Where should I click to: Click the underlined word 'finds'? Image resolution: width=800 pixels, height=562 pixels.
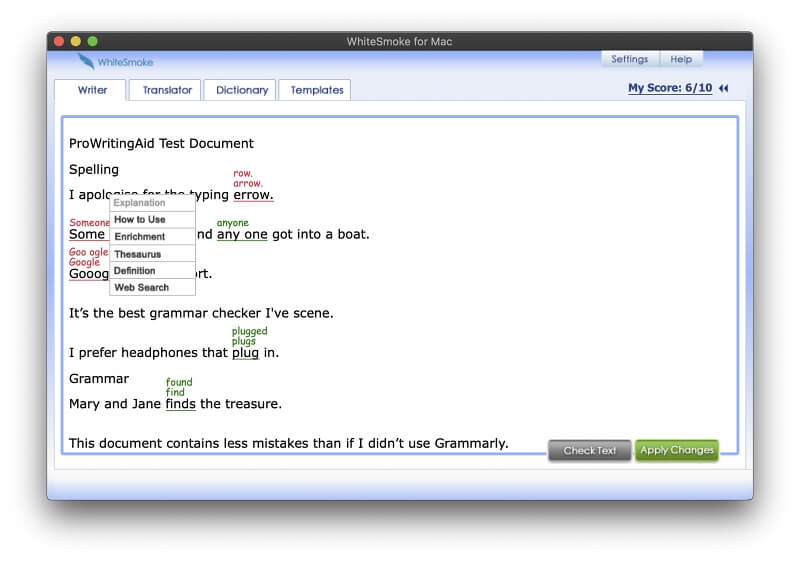[x=181, y=403]
